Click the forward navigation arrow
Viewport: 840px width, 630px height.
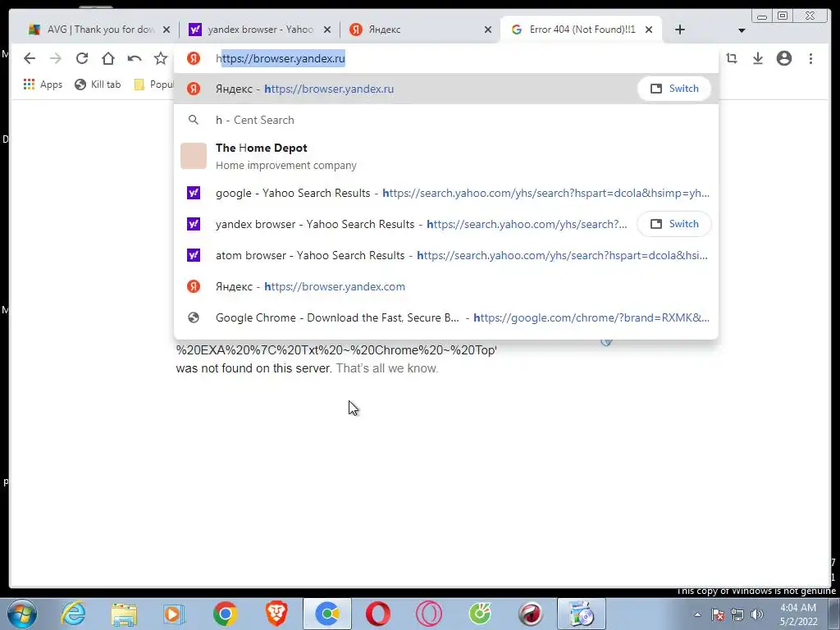coord(56,58)
